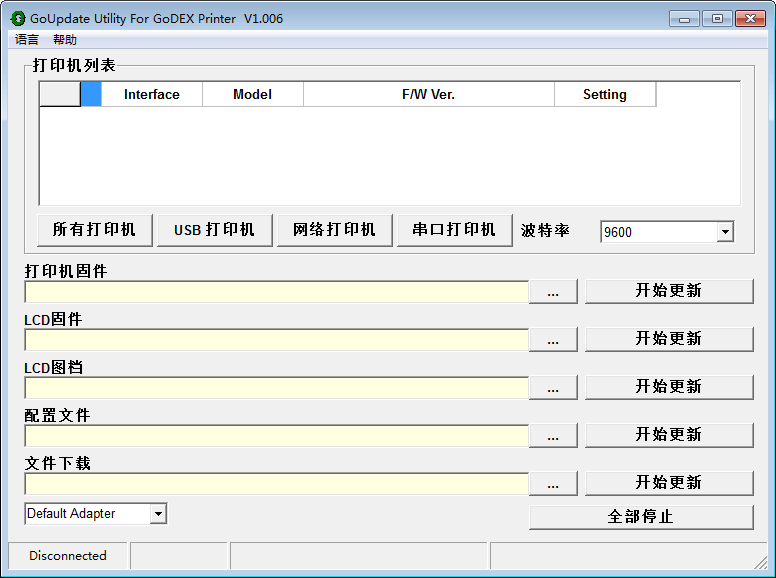776x578 pixels.
Task: Click the F/W Ver. column header
Action: [x=429, y=94]
